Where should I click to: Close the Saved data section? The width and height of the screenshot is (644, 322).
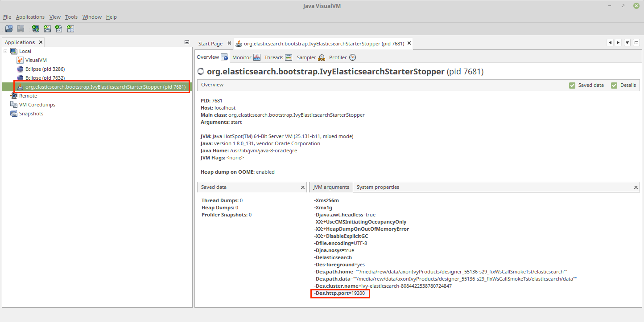[x=302, y=187]
